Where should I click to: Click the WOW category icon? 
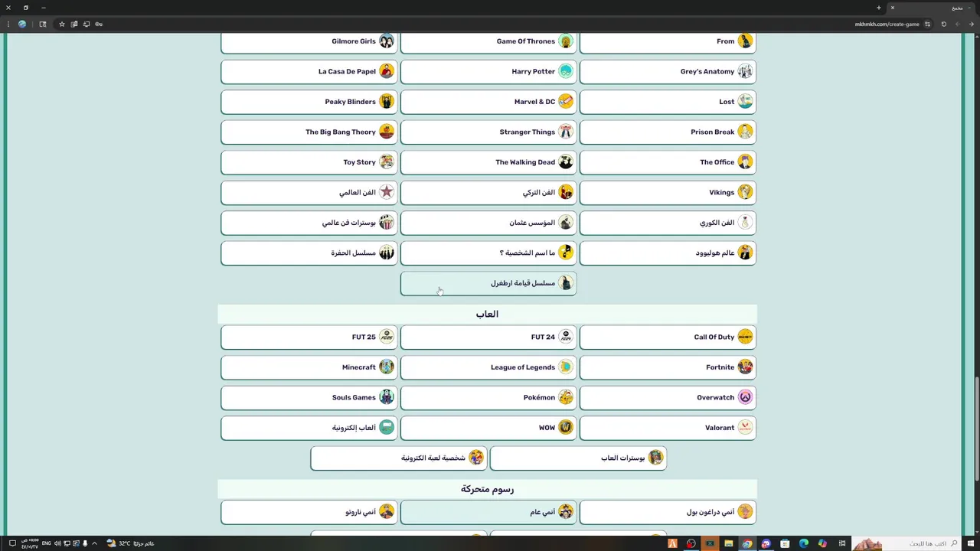coord(566,428)
